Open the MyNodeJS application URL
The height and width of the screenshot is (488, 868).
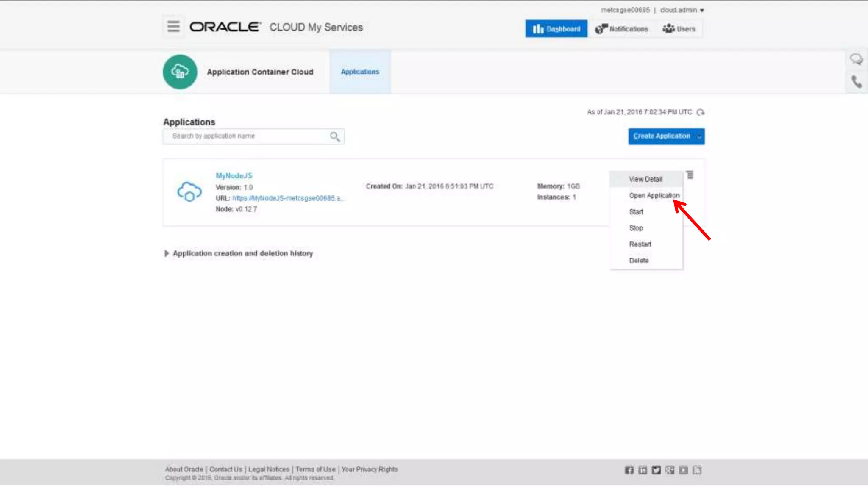coord(288,198)
